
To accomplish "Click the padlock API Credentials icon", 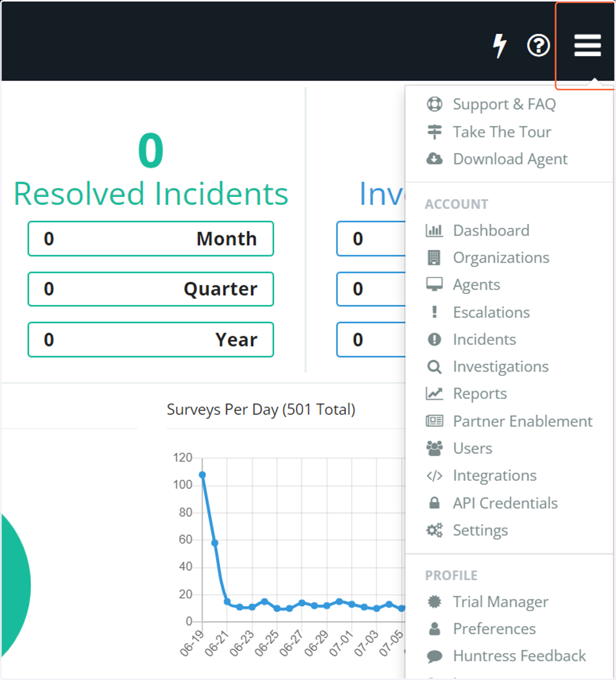I will point(434,503).
